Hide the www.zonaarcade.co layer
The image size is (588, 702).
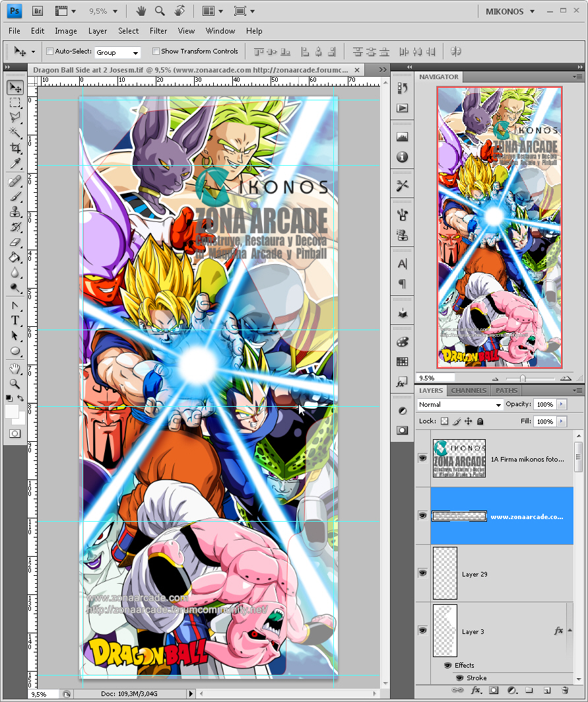422,515
